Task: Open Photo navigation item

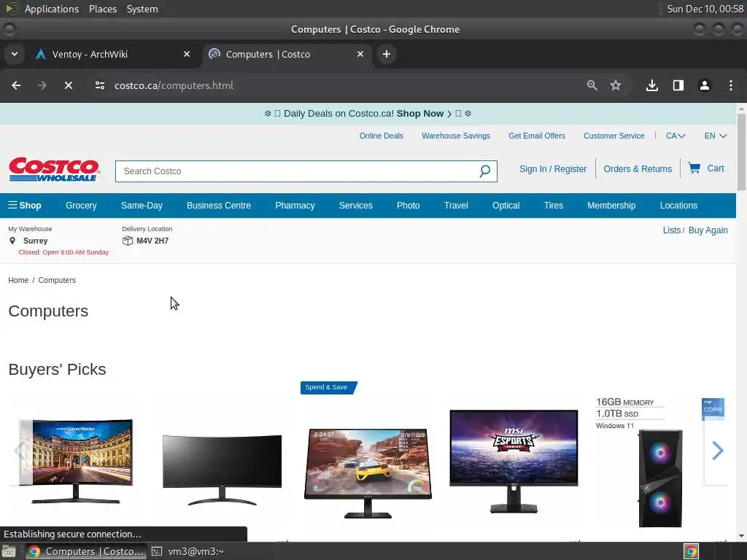Action: pos(409,206)
